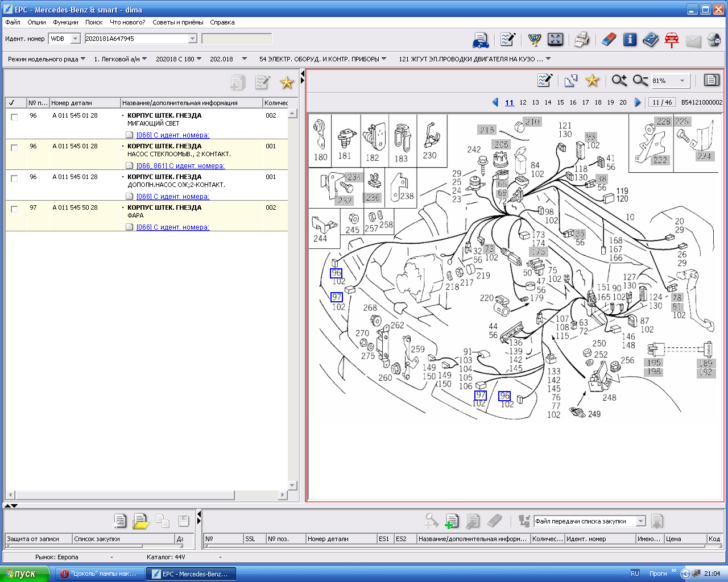Image resolution: width=728 pixels, height=582 pixels.
Task: Open shopping list folder icon
Action: tap(140, 521)
